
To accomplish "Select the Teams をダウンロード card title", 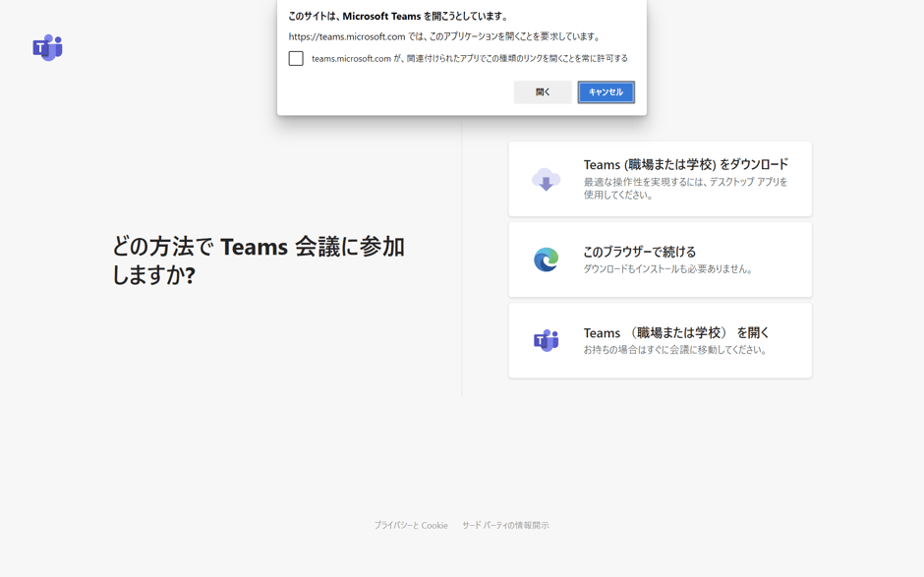I will pos(685,165).
